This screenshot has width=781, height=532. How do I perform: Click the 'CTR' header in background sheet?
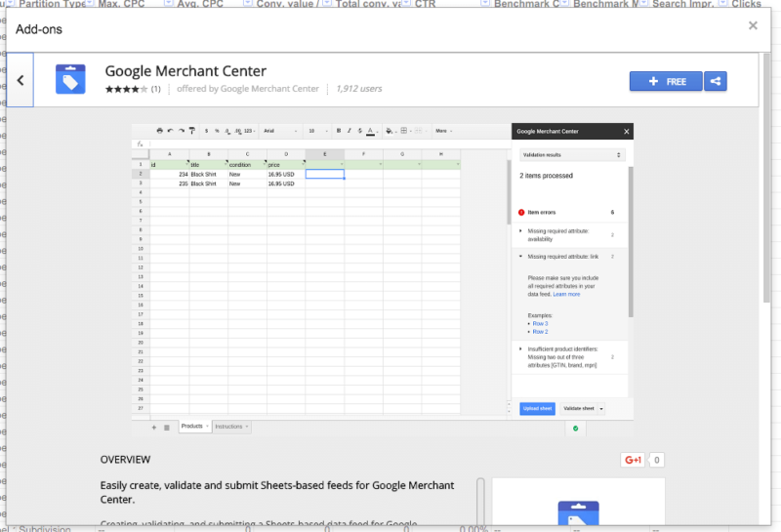click(x=425, y=4)
